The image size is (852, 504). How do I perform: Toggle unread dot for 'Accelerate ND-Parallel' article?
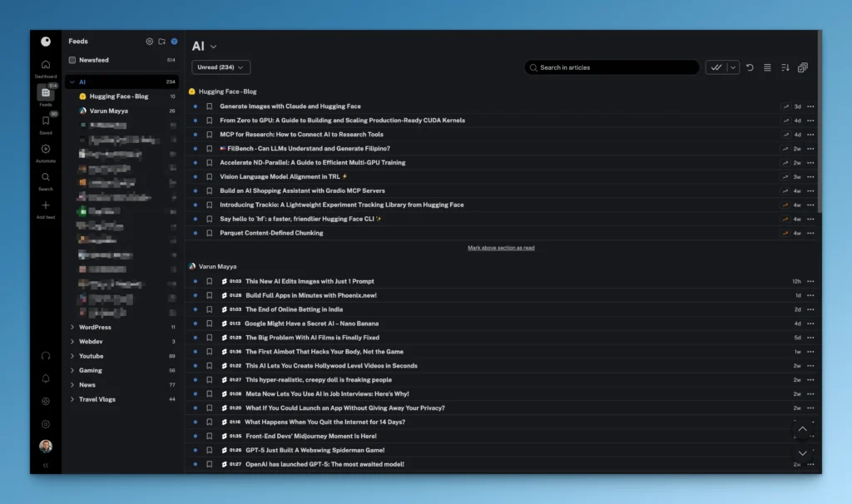click(195, 163)
